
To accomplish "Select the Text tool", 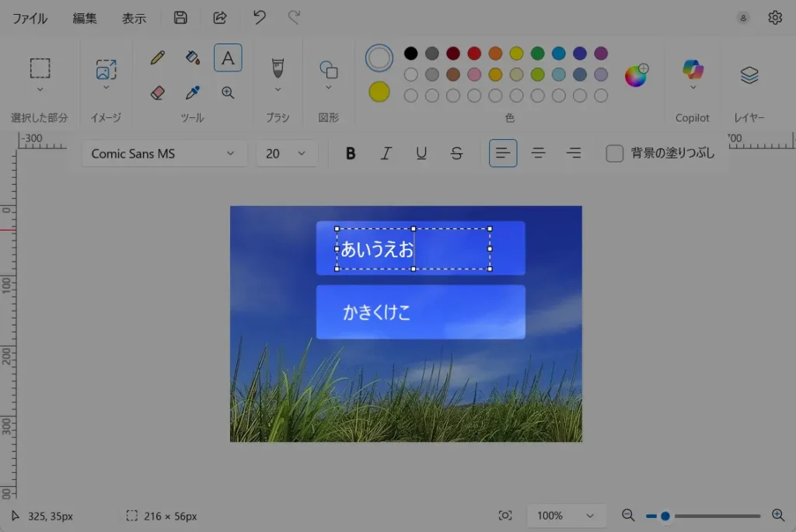I will point(228,57).
